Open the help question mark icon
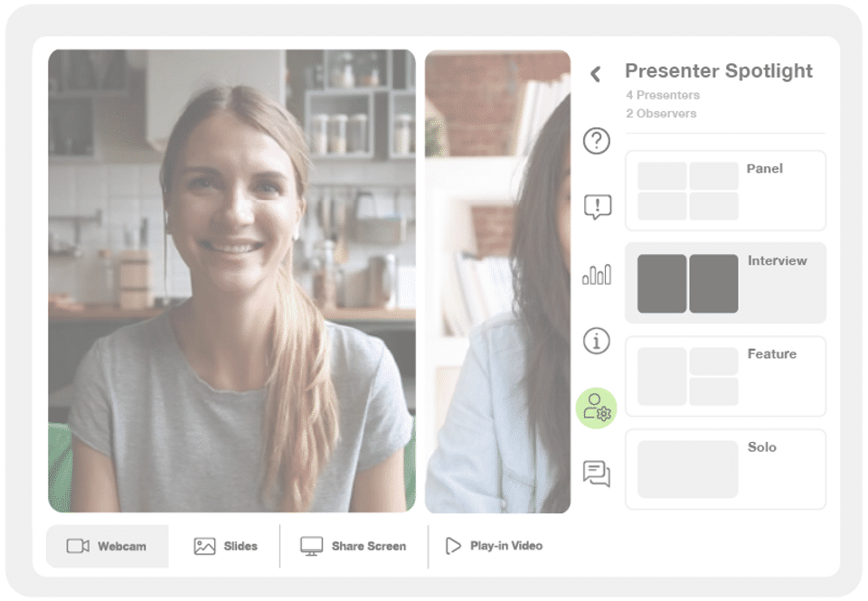868x601 pixels. [596, 141]
